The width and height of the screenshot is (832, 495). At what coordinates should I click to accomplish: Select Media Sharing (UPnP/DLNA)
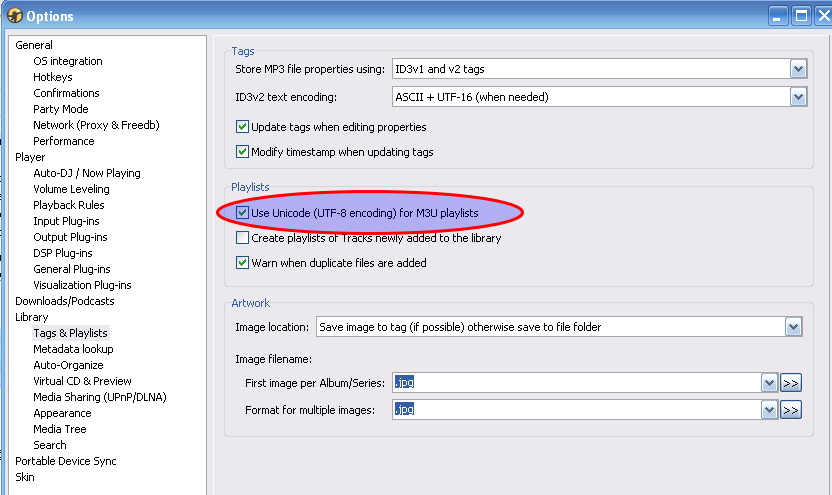coord(100,397)
